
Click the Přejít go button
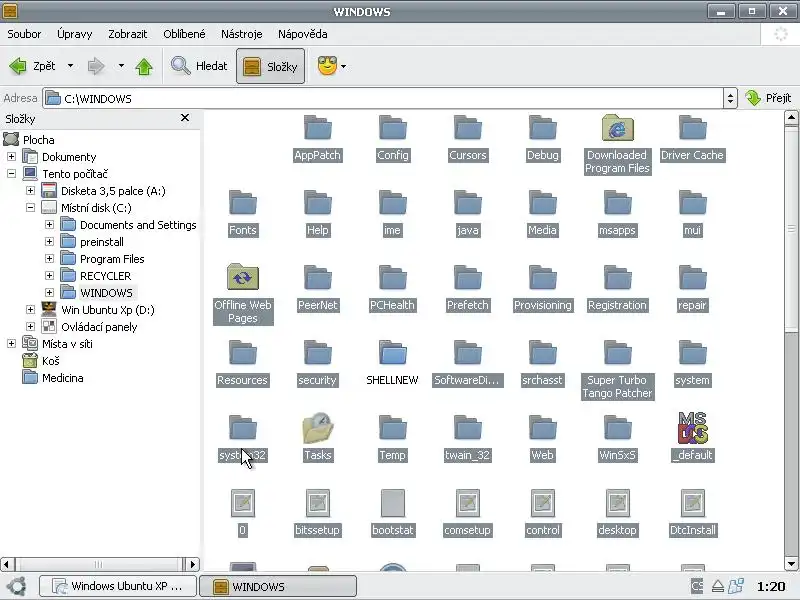pyautogui.click(x=768, y=98)
